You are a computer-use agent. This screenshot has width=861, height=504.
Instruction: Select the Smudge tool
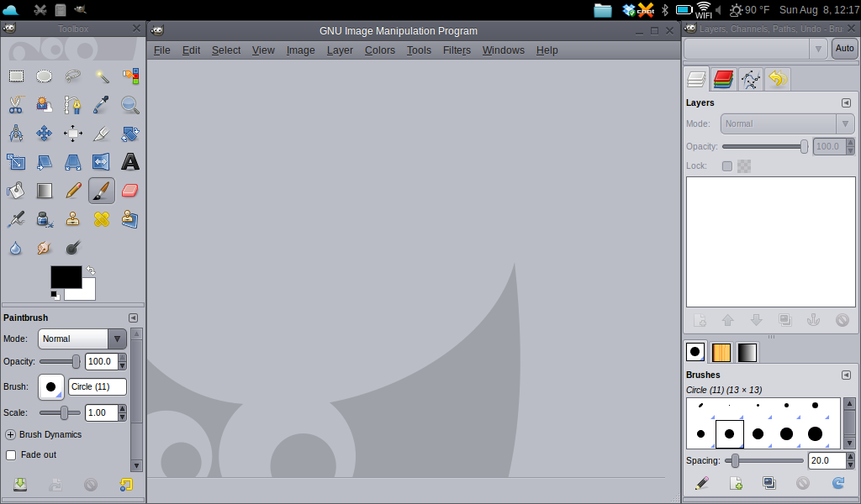[44, 248]
